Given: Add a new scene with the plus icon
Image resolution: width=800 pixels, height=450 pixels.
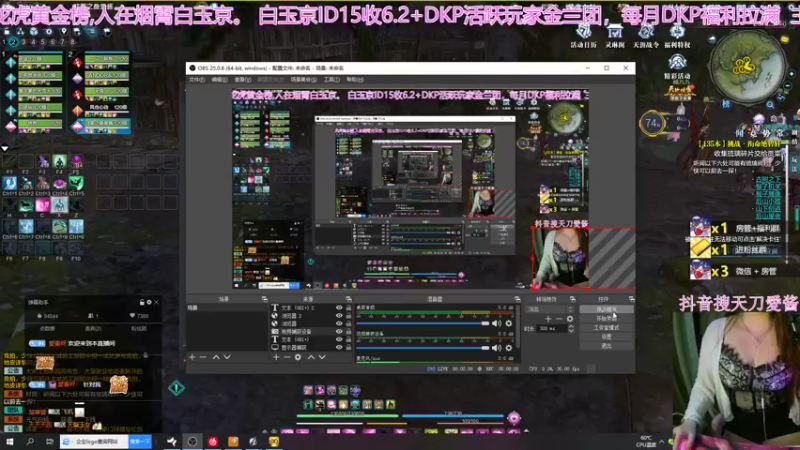Looking at the screenshot, I should pyautogui.click(x=192, y=357).
